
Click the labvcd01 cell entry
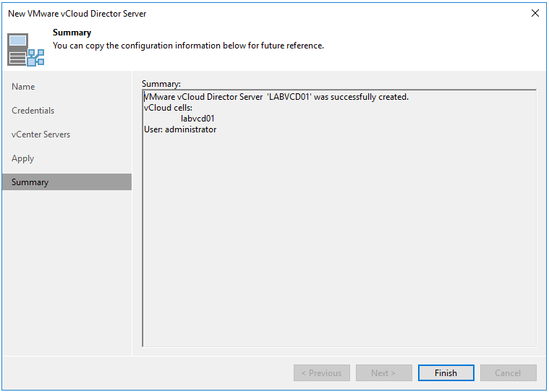(197, 119)
